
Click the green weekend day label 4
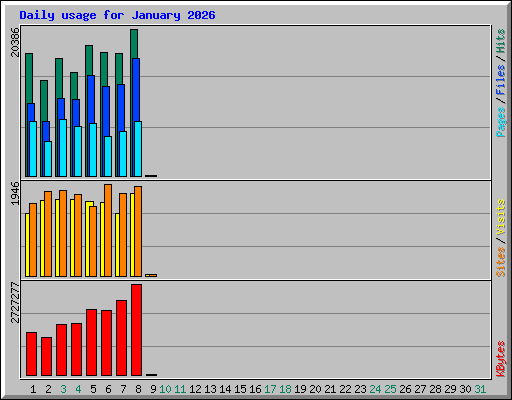tap(78, 389)
